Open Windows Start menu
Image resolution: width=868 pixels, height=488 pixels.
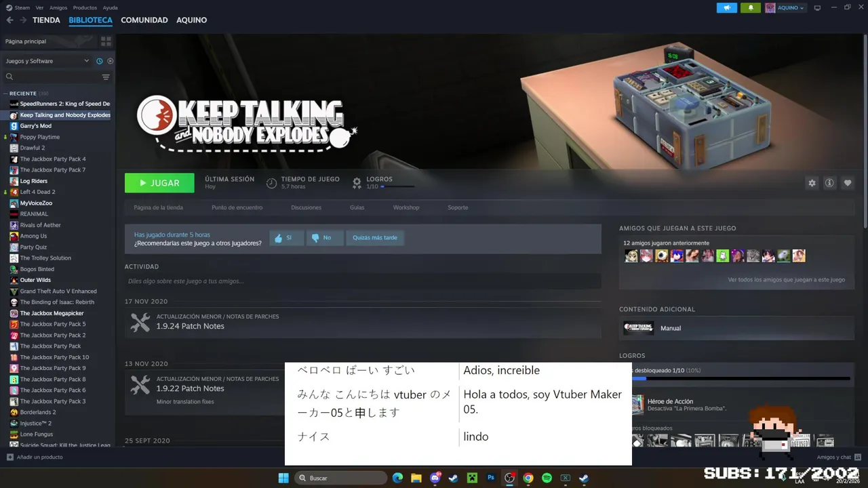283,478
